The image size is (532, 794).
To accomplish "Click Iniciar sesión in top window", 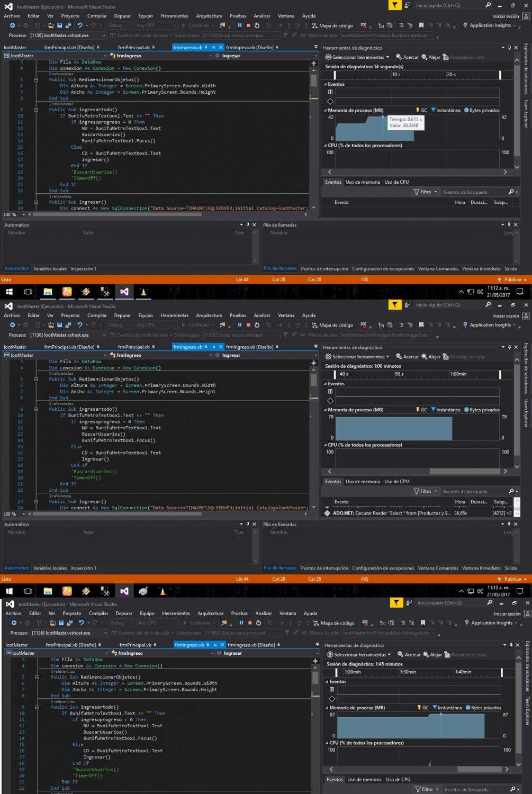I will (506, 16).
